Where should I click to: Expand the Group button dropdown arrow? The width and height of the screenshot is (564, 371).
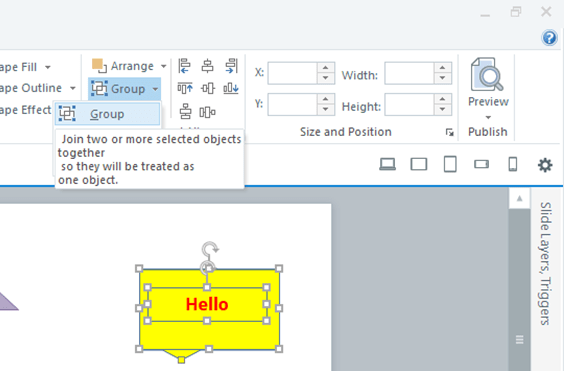[x=155, y=89]
